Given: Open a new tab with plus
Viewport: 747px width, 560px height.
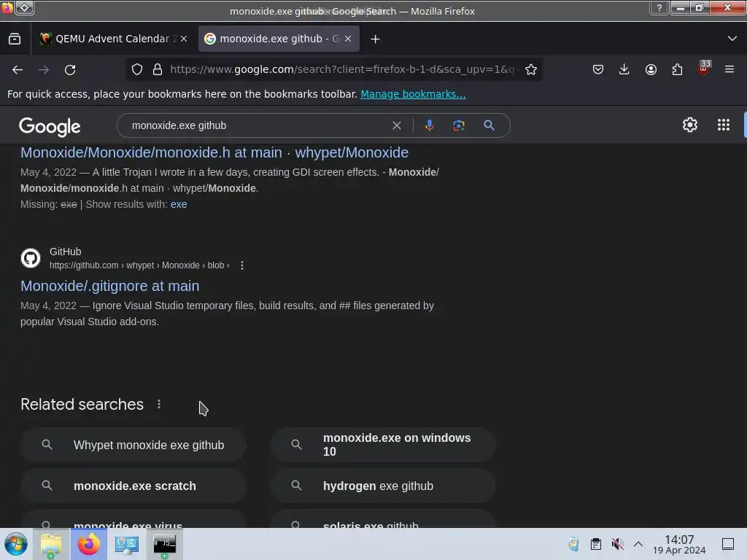Looking at the screenshot, I should pyautogui.click(x=376, y=39).
